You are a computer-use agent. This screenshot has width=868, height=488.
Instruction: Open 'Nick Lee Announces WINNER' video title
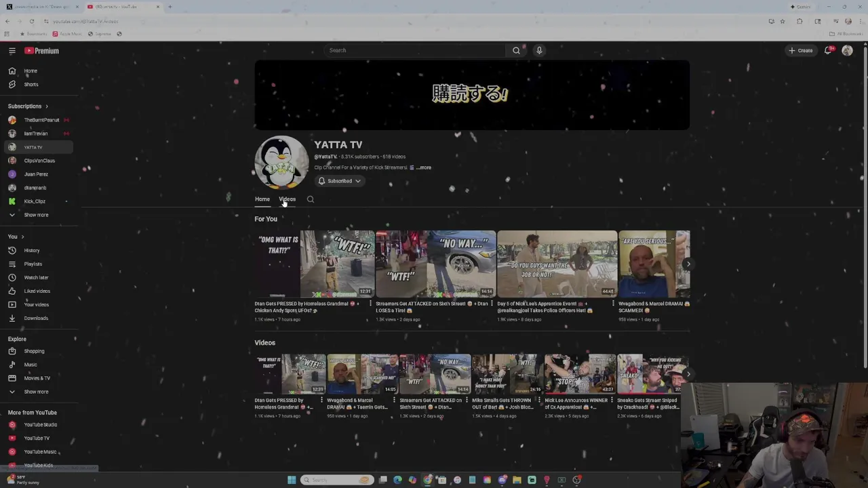click(576, 403)
